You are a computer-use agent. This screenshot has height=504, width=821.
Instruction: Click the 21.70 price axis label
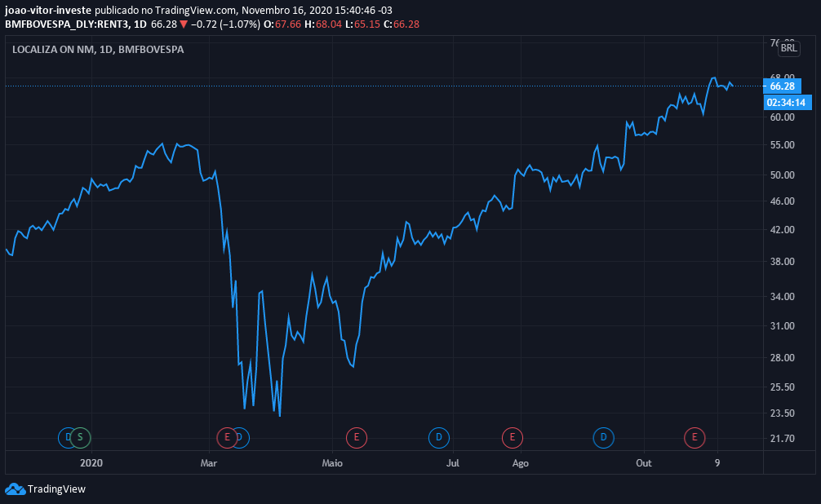(783, 438)
